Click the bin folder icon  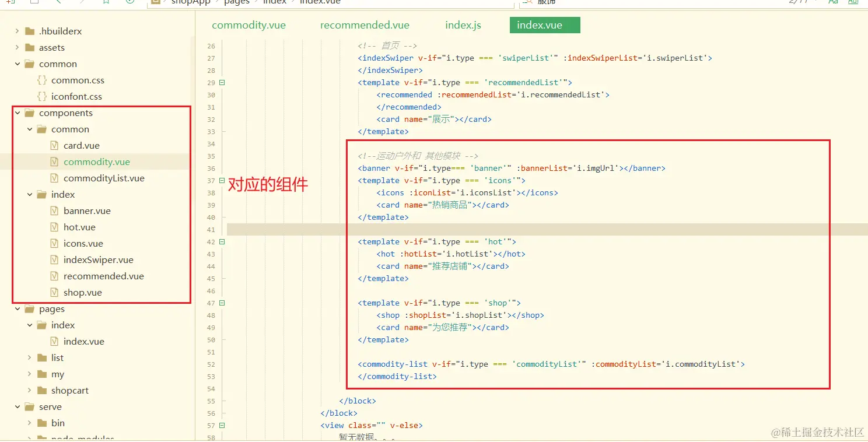pos(41,423)
